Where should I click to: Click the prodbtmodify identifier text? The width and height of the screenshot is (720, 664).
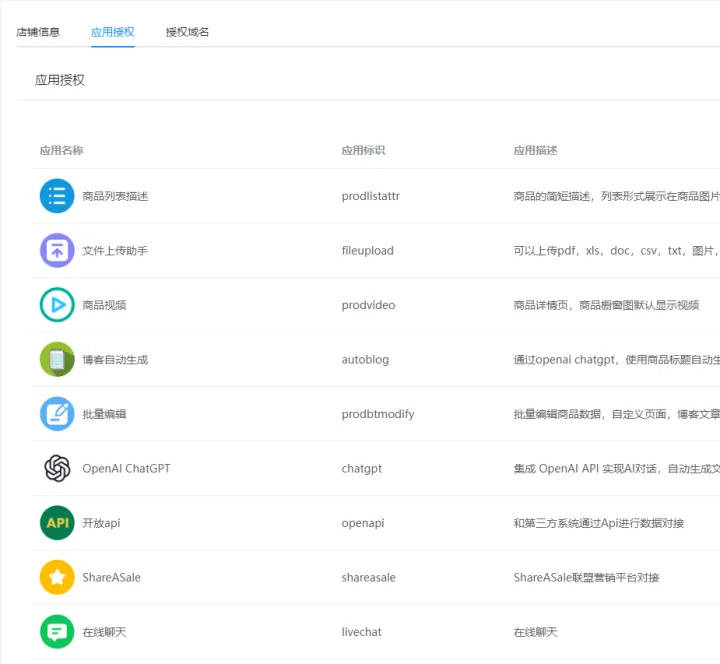point(377,414)
